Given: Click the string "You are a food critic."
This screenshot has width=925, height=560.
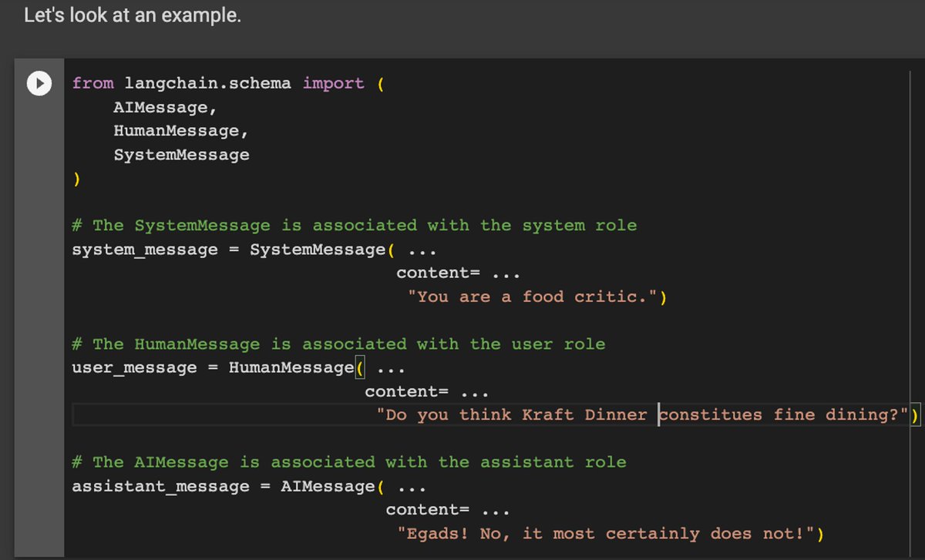Looking at the screenshot, I should click(x=533, y=297).
